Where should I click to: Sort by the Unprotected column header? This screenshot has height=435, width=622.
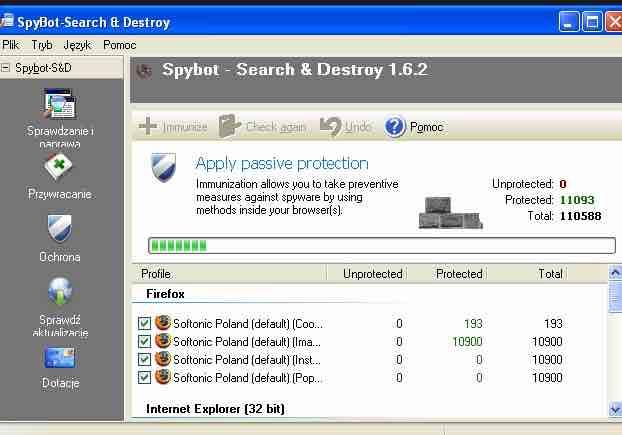(367, 274)
